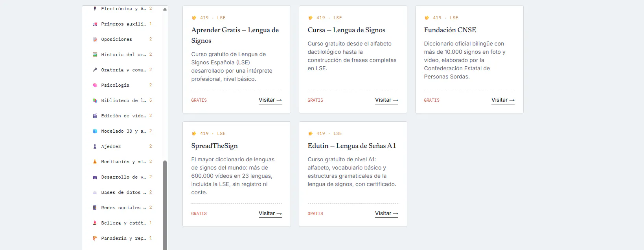The height and width of the screenshot is (250, 644).
Task: Open Modelado 3D y a… category
Action: click(x=122, y=131)
